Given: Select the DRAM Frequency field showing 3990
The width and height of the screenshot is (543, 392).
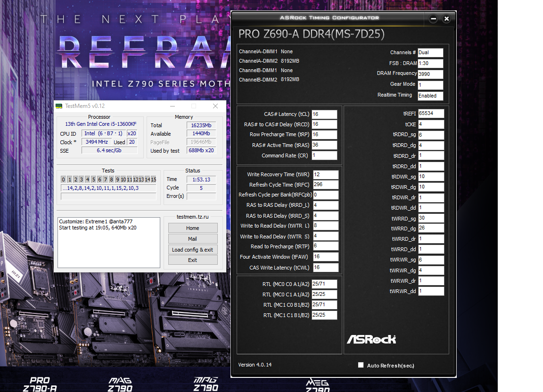Looking at the screenshot, I should [x=430, y=74].
